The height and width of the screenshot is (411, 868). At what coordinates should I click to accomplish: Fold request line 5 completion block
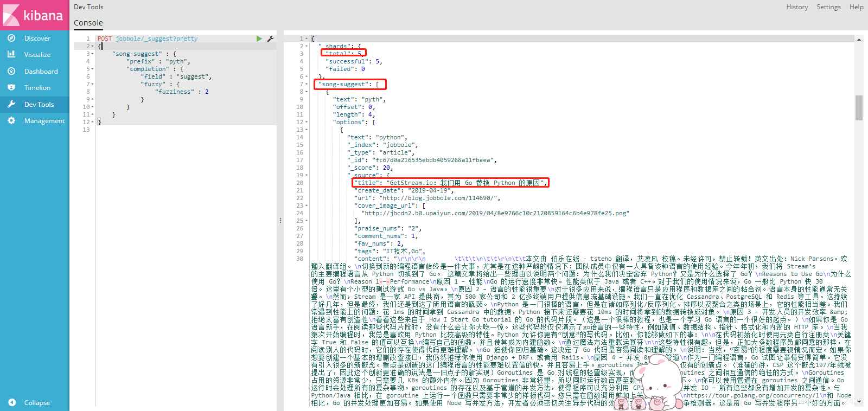point(93,69)
